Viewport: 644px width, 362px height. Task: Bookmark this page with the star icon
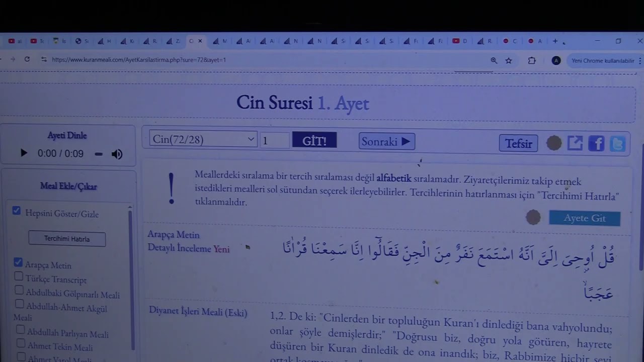tap(509, 60)
